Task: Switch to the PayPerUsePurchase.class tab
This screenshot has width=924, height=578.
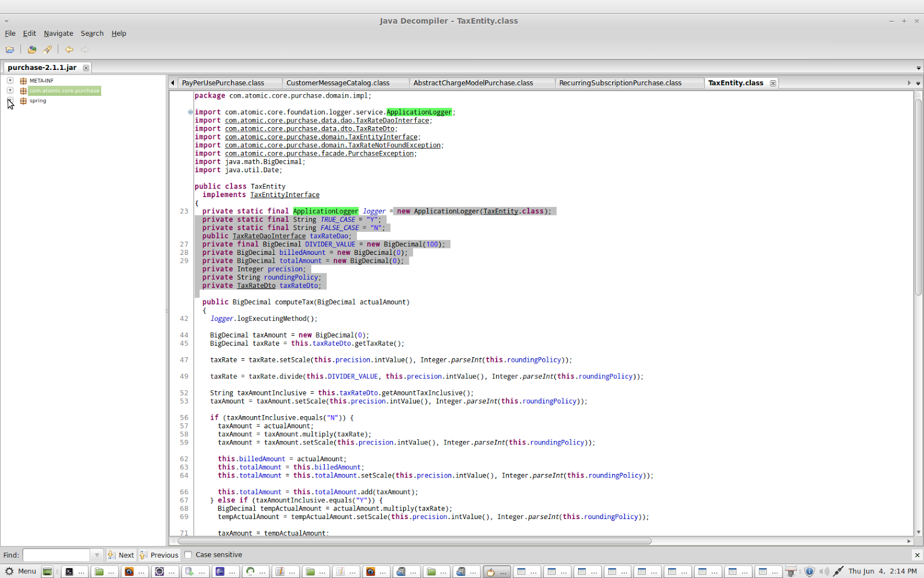Action: [x=223, y=83]
